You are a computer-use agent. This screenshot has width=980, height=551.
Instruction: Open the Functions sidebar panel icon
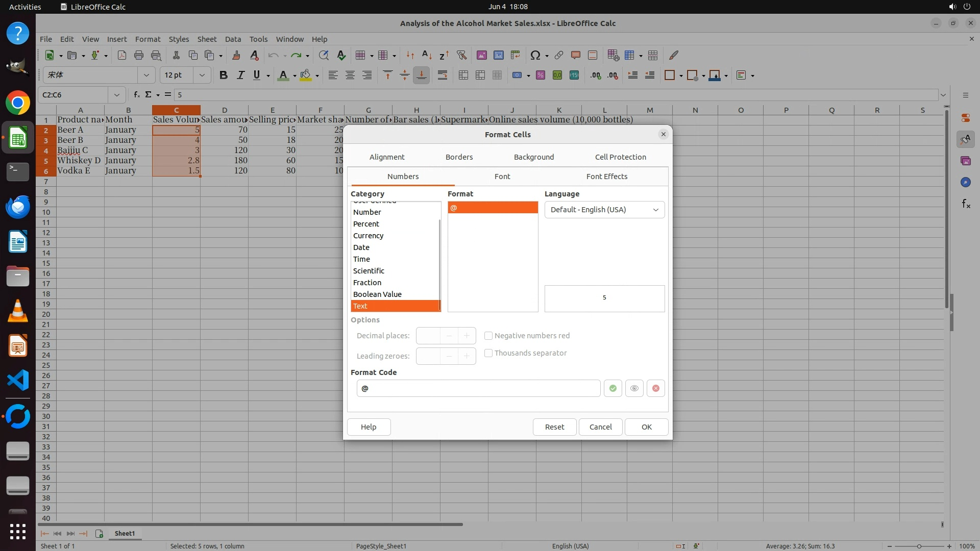click(x=966, y=204)
